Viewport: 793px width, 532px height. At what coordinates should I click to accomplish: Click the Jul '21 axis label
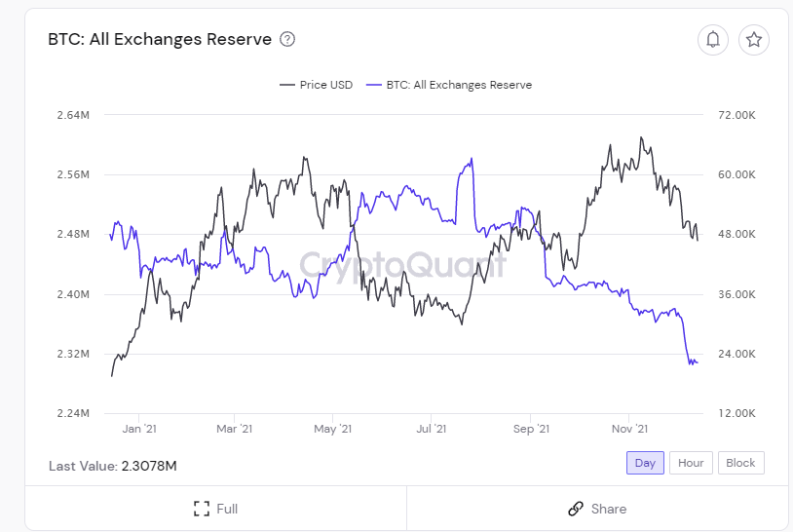click(x=432, y=429)
